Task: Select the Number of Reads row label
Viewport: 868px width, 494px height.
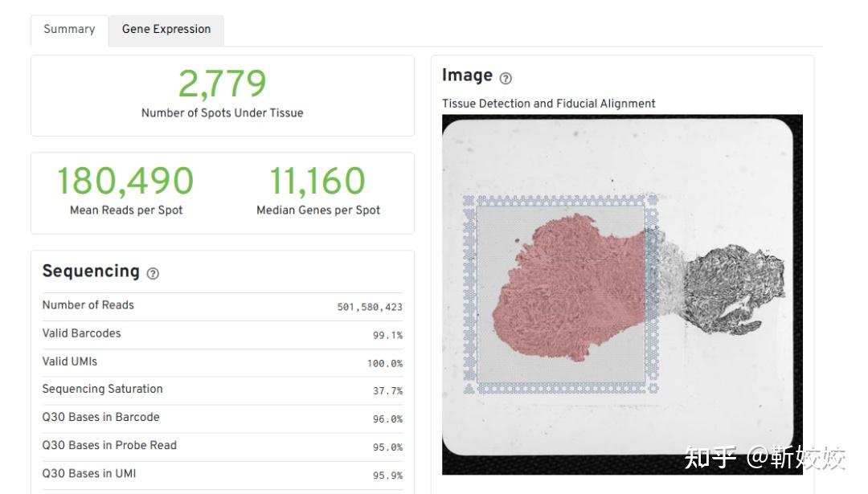Action: (88, 305)
